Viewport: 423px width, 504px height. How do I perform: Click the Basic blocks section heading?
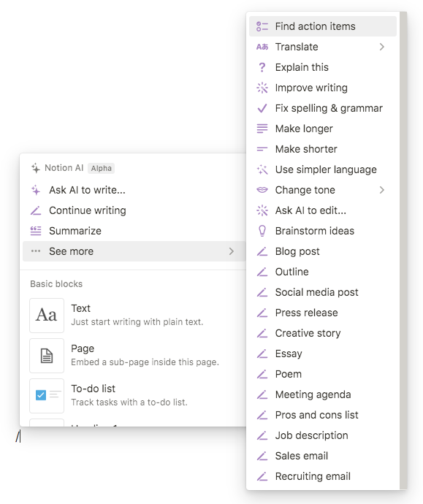(56, 284)
